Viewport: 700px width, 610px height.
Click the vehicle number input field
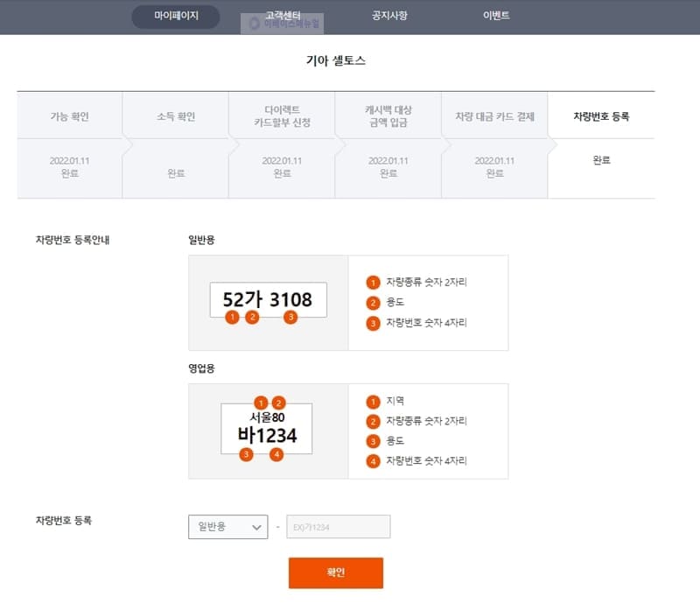coord(339,527)
